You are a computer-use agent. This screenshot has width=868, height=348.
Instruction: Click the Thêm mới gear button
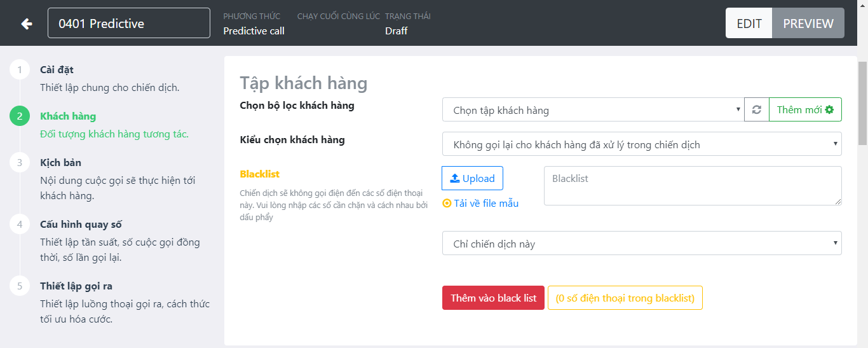[805, 109]
